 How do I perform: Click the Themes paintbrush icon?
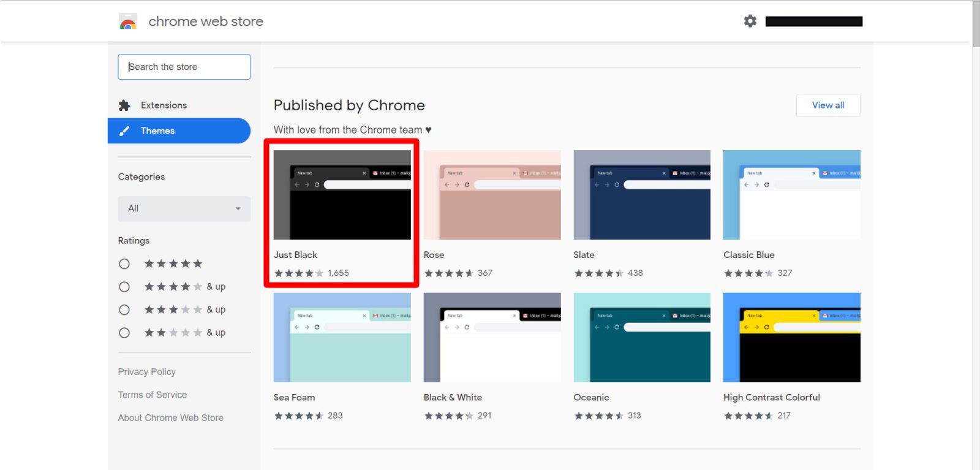[124, 131]
